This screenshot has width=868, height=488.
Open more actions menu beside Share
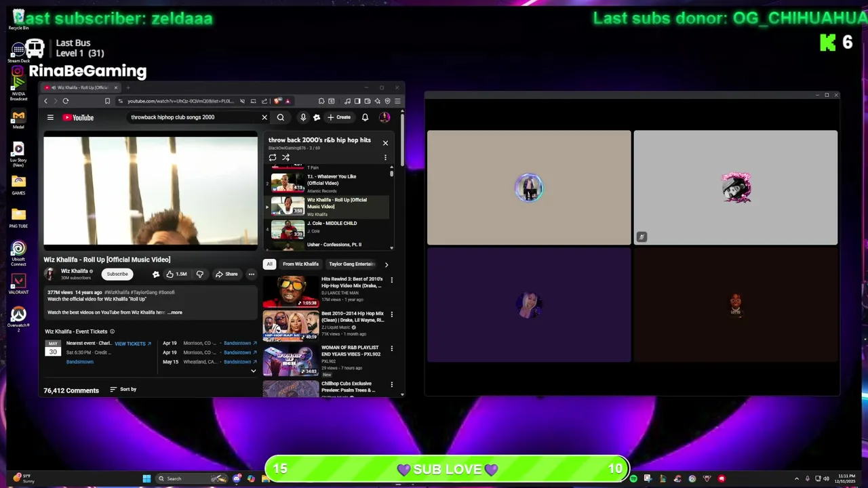click(251, 274)
